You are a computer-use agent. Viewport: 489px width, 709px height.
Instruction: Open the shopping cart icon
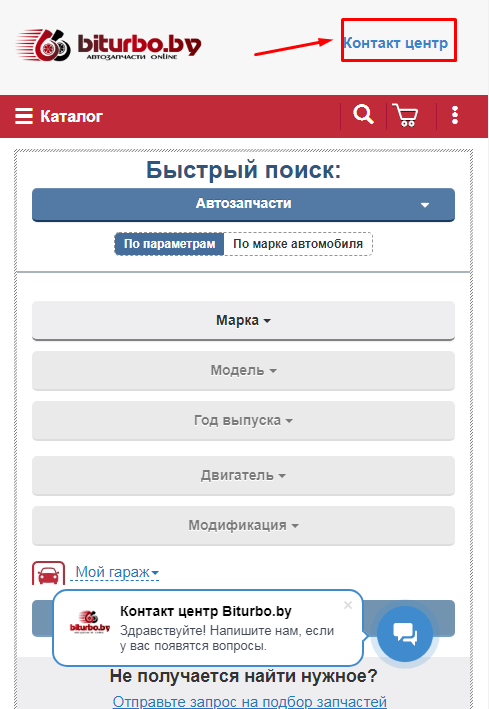(405, 115)
